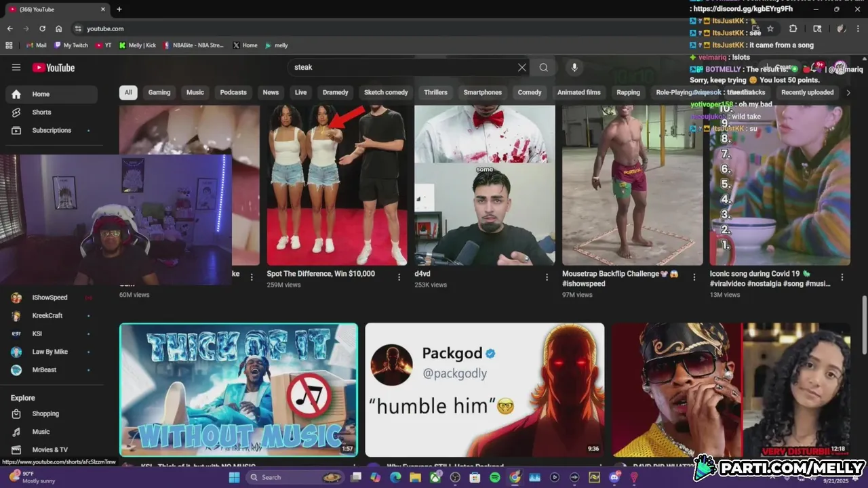This screenshot has width=868, height=488.
Task: Open MrBeast channel in sidebar
Action: click(52, 370)
